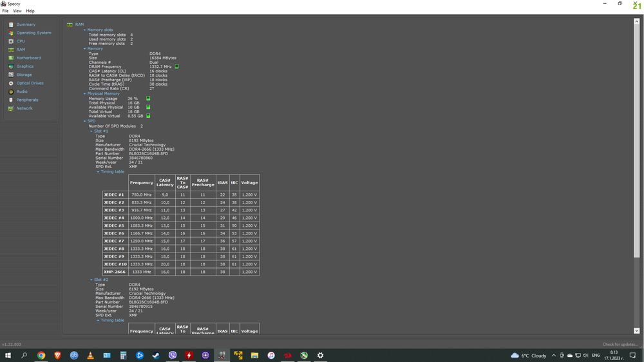This screenshot has height=362, width=644.
Task: Select the RAM icon in sidebar
Action: tap(11, 50)
